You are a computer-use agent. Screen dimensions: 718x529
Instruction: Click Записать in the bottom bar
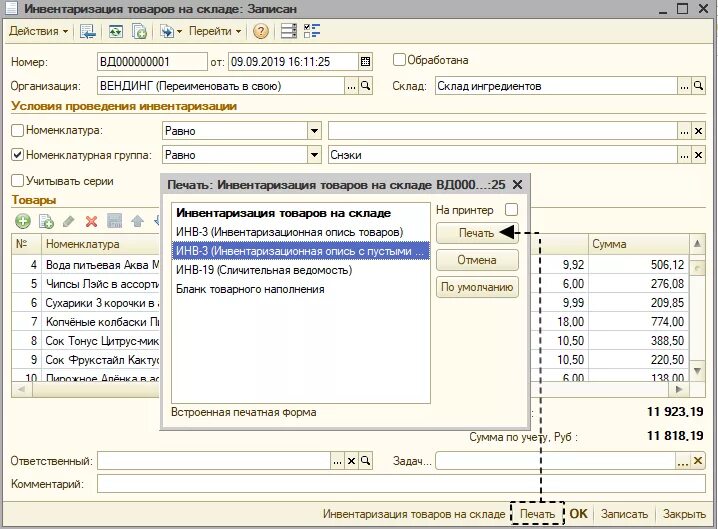624,514
